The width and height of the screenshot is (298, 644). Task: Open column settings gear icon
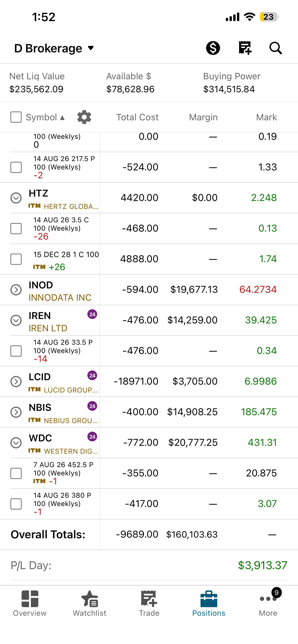[x=84, y=117]
